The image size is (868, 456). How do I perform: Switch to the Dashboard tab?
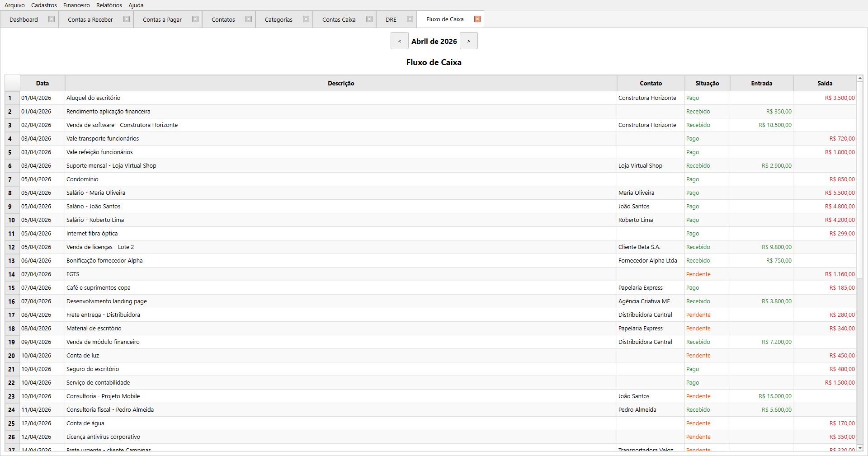[x=24, y=19]
